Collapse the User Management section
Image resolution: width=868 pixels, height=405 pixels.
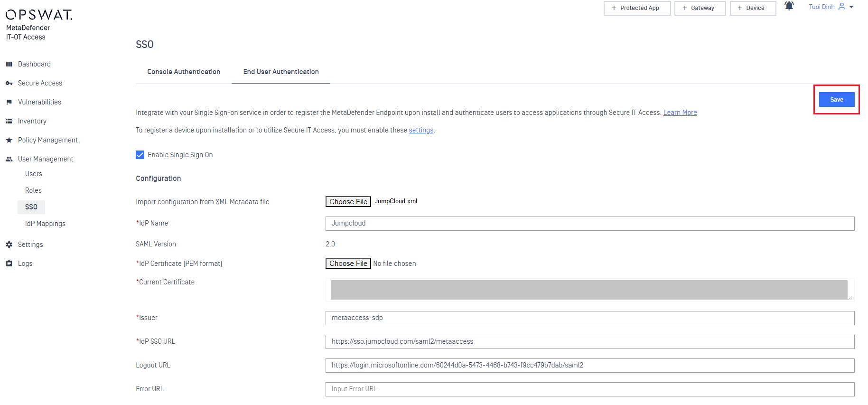(x=46, y=159)
